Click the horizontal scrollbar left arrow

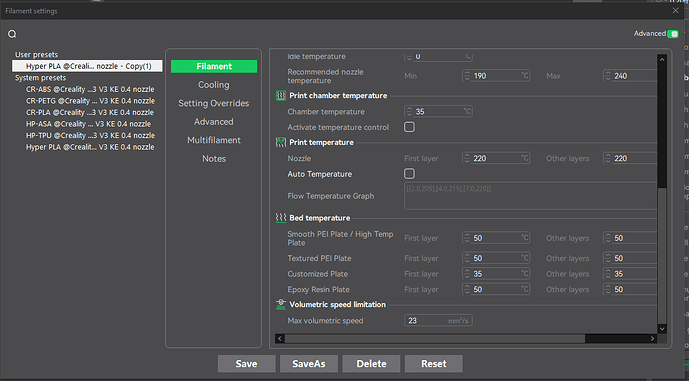pyautogui.click(x=280, y=338)
